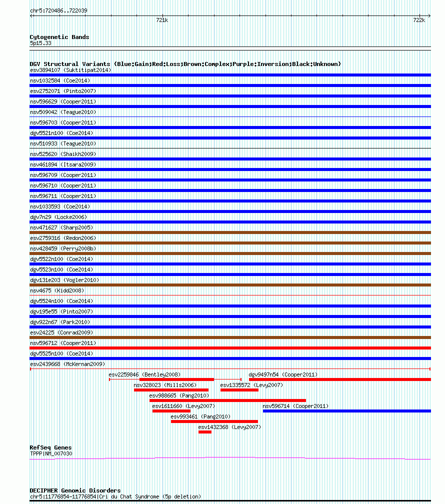445x504 pixels.
Task: Open nsv596703 (Cooper2011) label
Action: (63, 123)
